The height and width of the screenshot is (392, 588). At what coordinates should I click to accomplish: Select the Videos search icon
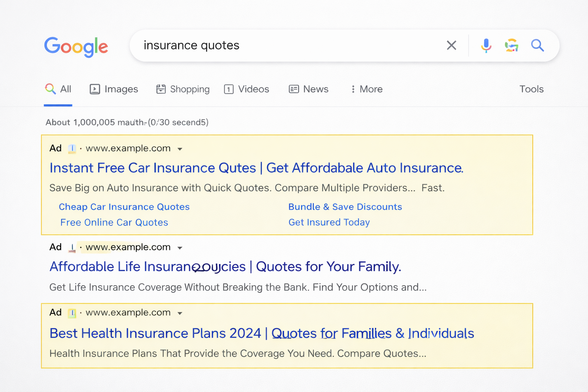229,89
